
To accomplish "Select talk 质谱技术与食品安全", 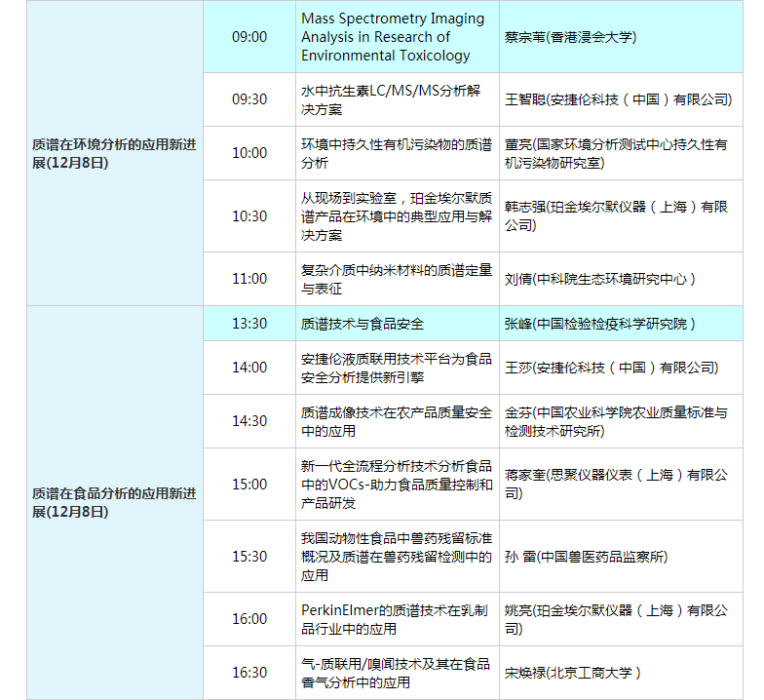I will point(363,324).
